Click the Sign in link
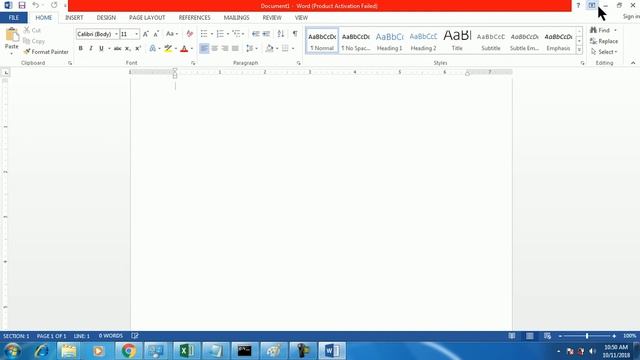The image size is (640, 360). (631, 17)
